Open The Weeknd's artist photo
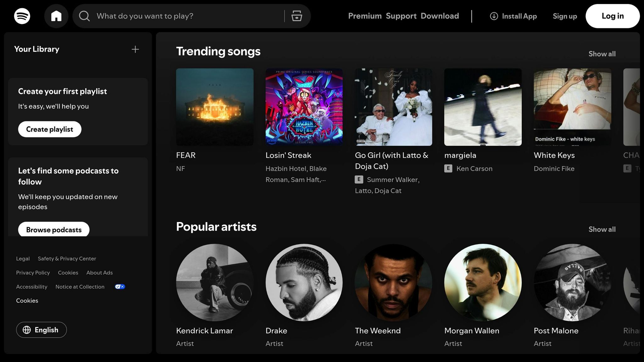The width and height of the screenshot is (644, 362). tap(393, 282)
